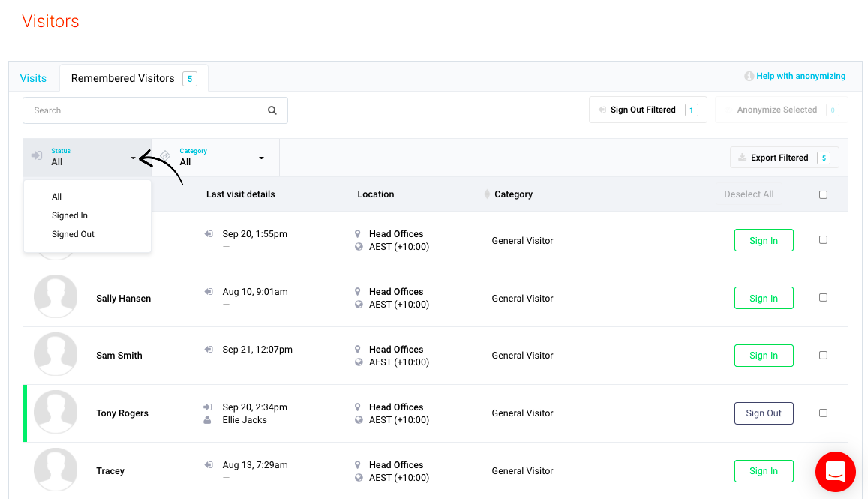Click the sign-in icon beside Sep 21, 12:07pm

coord(208,350)
